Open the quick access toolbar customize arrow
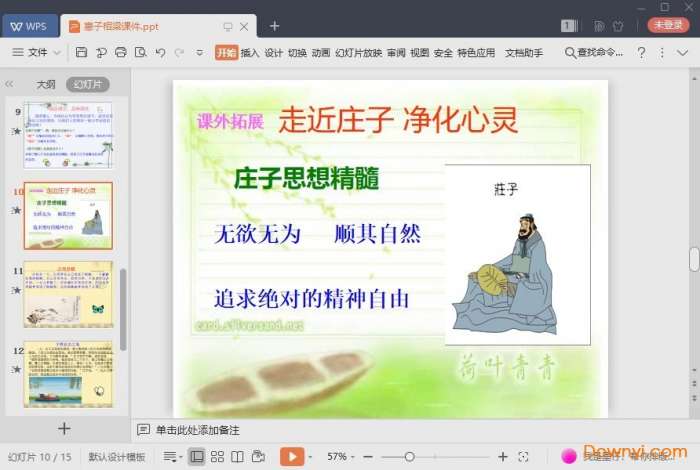Screen dimensions: 700x470 tap(200, 53)
